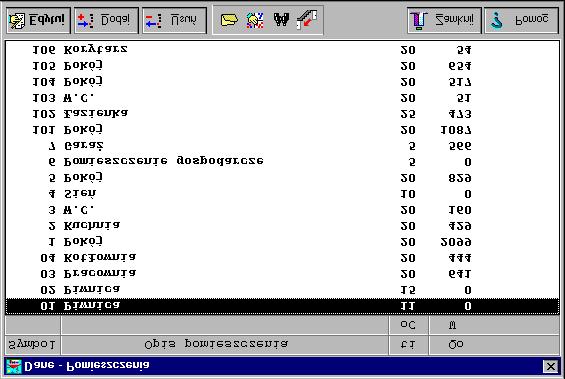
Task: Select row 101 Pokój
Action: (282, 130)
